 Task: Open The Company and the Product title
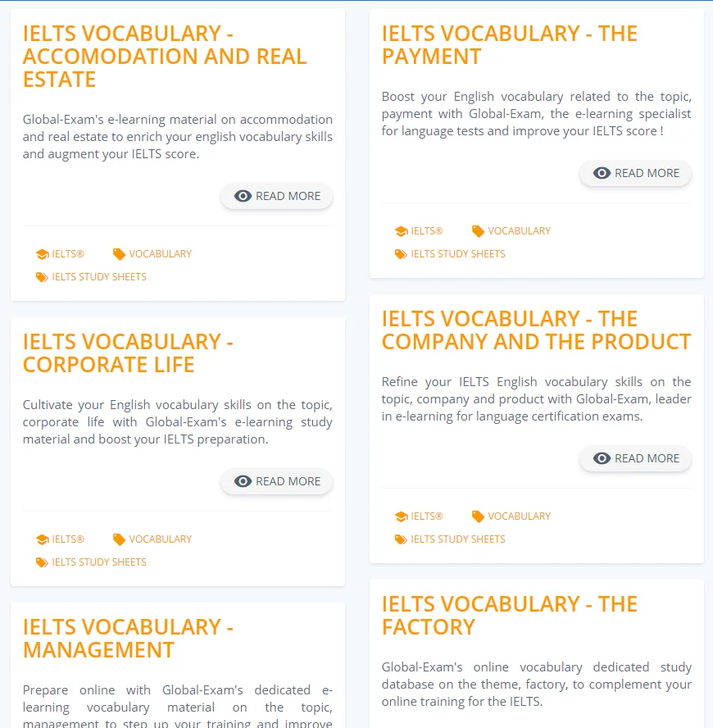pyautogui.click(x=536, y=330)
